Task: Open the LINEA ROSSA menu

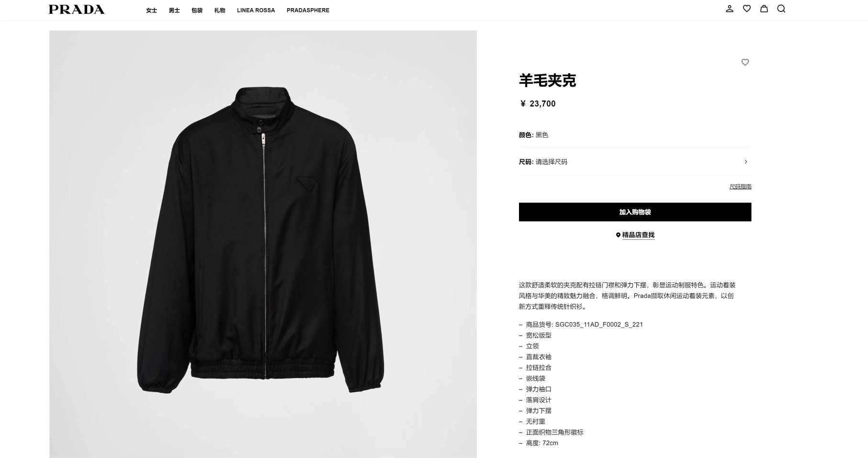Action: [256, 10]
